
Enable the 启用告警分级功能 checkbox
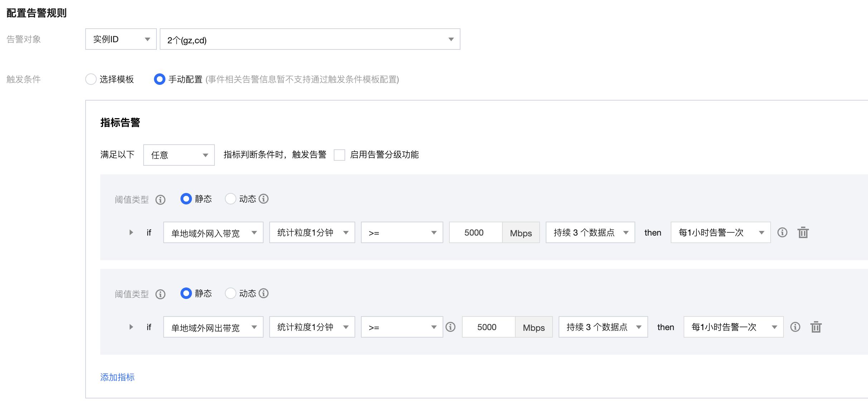[x=339, y=155]
